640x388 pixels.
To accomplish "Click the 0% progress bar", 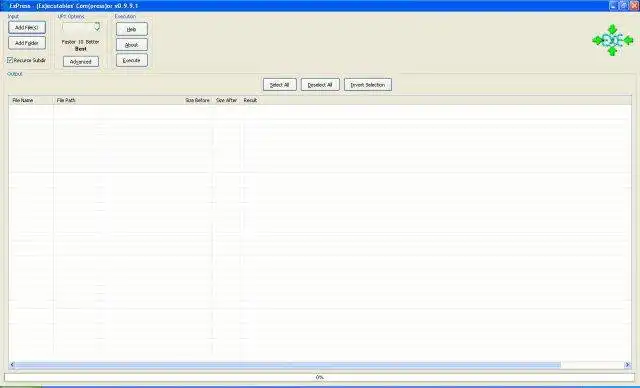I will 320,377.
